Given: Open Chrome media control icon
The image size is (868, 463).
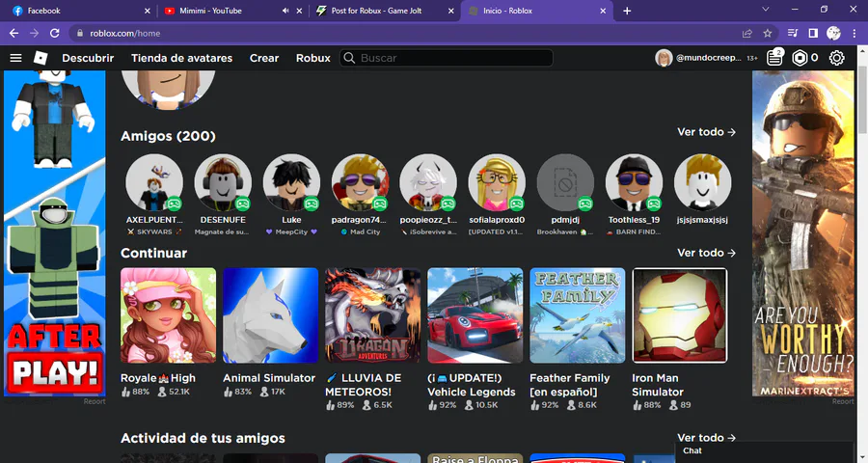Looking at the screenshot, I should (x=793, y=33).
